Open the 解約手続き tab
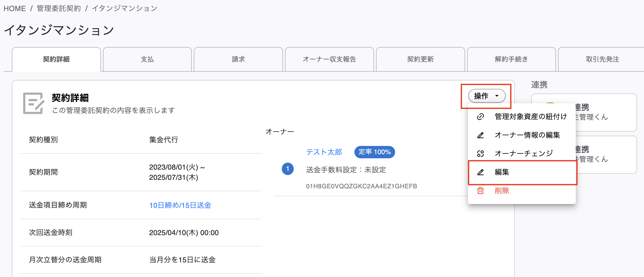Viewport: 644px width, 277px height. click(x=511, y=59)
